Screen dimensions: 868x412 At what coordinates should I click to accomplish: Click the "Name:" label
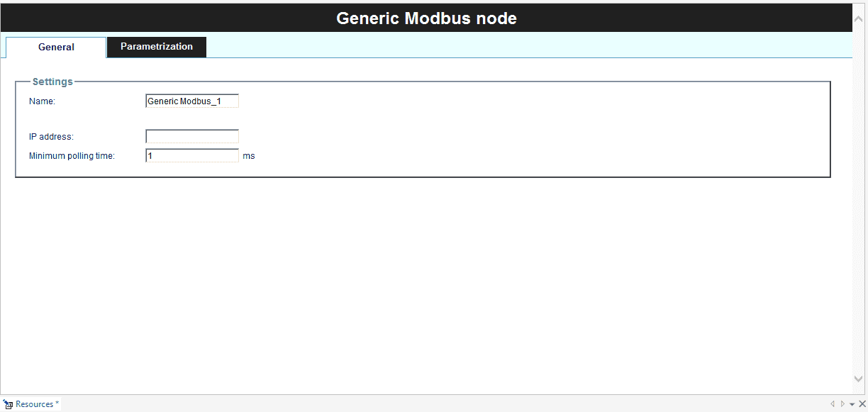click(x=42, y=101)
